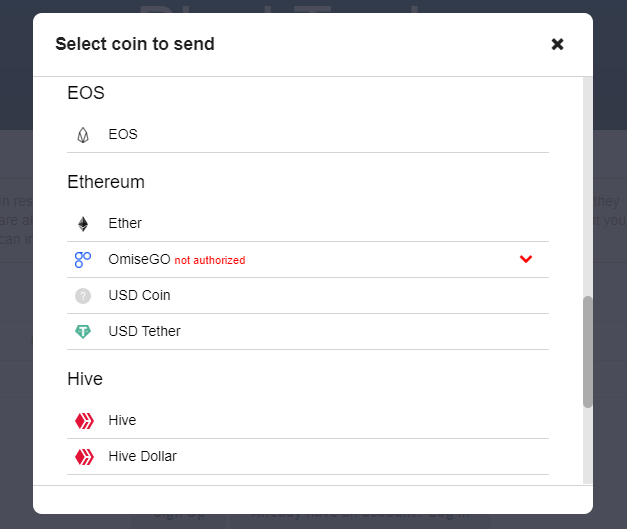This screenshot has width=627, height=529.
Task: Select the EOS coin row
Action: 308,135
